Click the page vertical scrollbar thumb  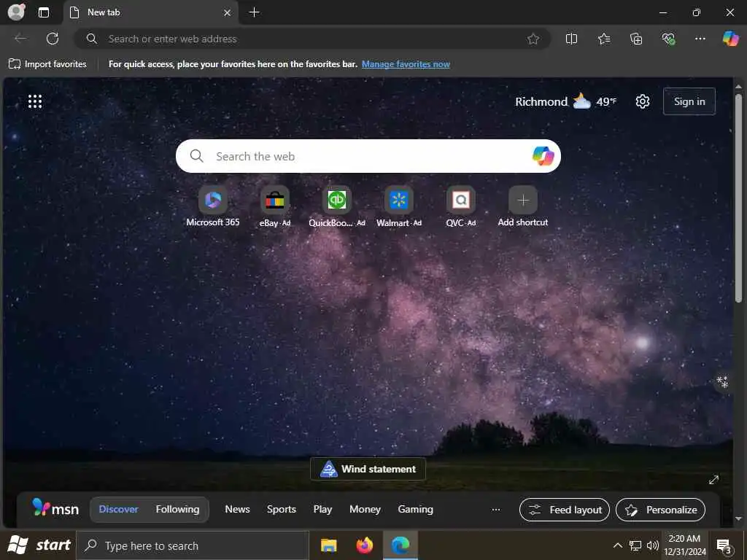738,198
